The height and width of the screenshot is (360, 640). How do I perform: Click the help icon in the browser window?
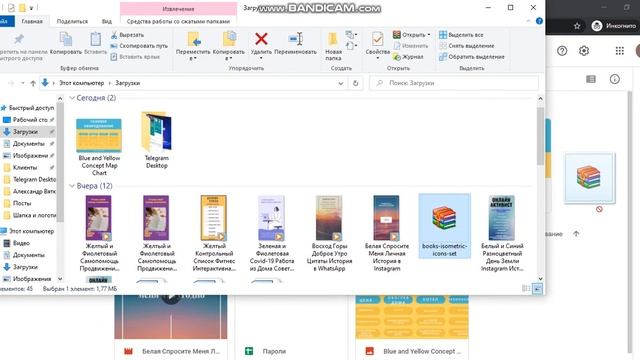point(562,51)
